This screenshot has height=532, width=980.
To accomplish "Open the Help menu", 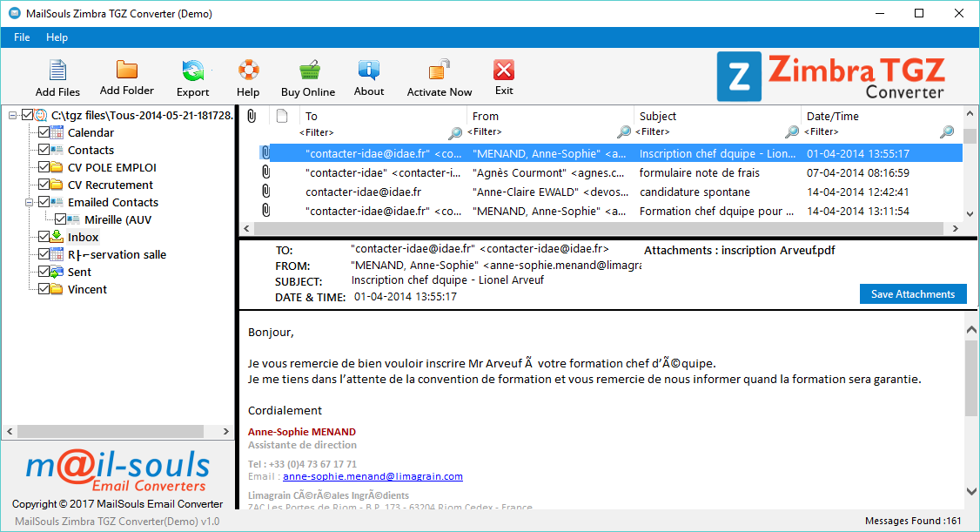I will point(57,37).
